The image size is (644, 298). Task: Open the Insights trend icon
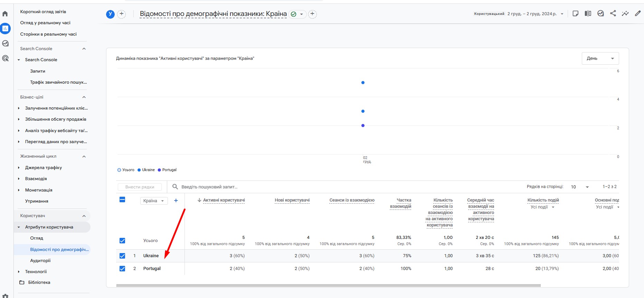click(625, 13)
